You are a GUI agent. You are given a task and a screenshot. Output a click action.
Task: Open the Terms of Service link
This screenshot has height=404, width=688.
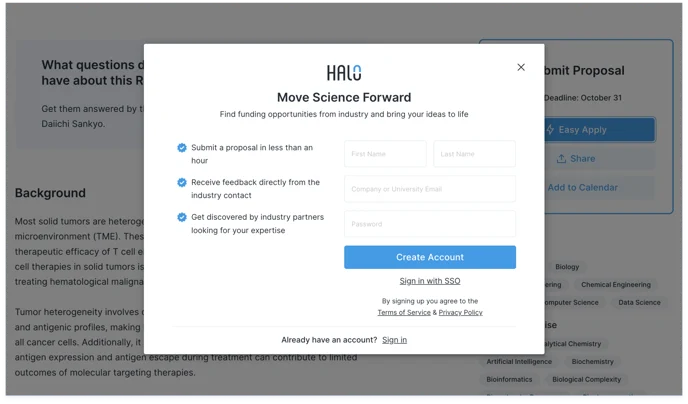pos(404,312)
